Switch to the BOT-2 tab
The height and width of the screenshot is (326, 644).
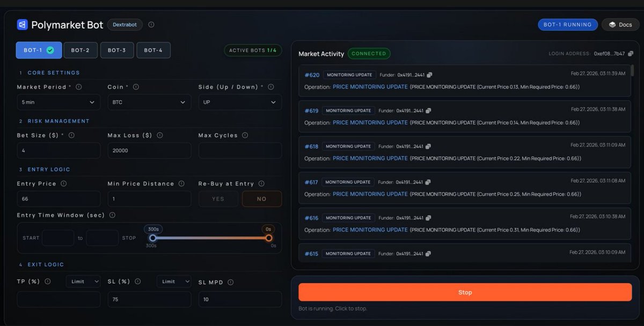(x=80, y=50)
